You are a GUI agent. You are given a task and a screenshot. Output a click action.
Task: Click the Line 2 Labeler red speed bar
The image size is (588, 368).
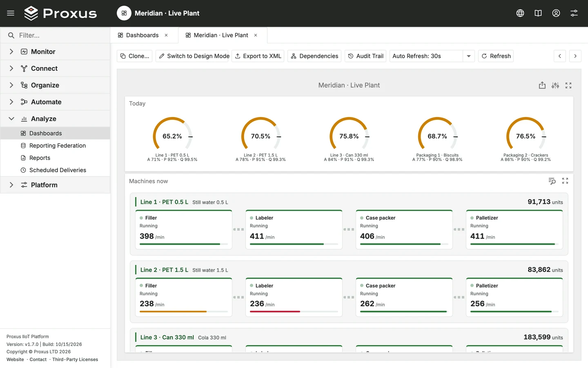[275, 312]
